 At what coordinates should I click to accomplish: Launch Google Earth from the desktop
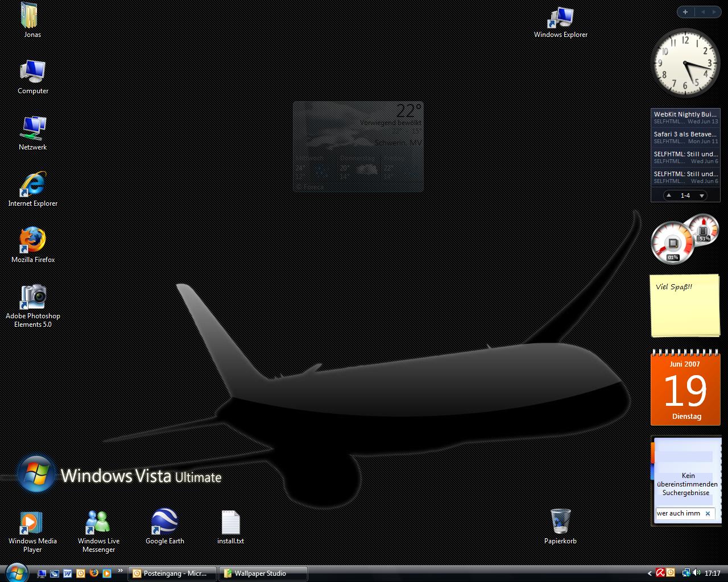point(164,522)
